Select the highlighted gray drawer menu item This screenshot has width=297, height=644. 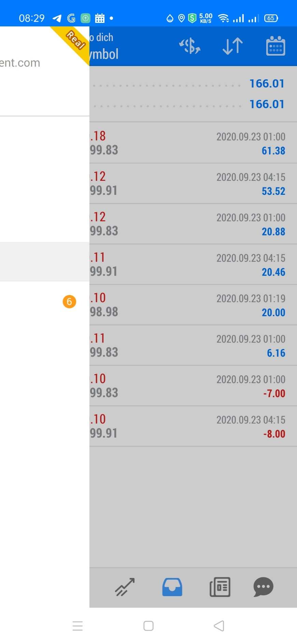(x=44, y=261)
